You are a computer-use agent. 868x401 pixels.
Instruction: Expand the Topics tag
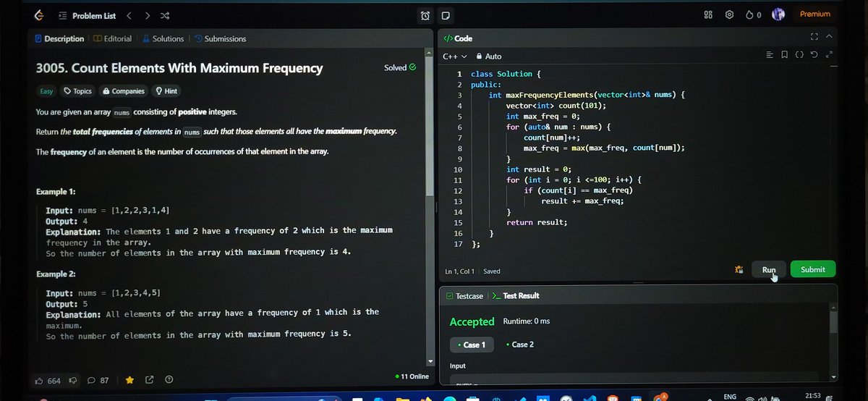pos(78,91)
